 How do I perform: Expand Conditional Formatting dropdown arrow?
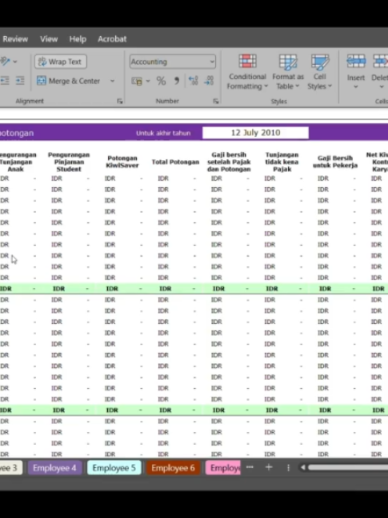coord(266,86)
